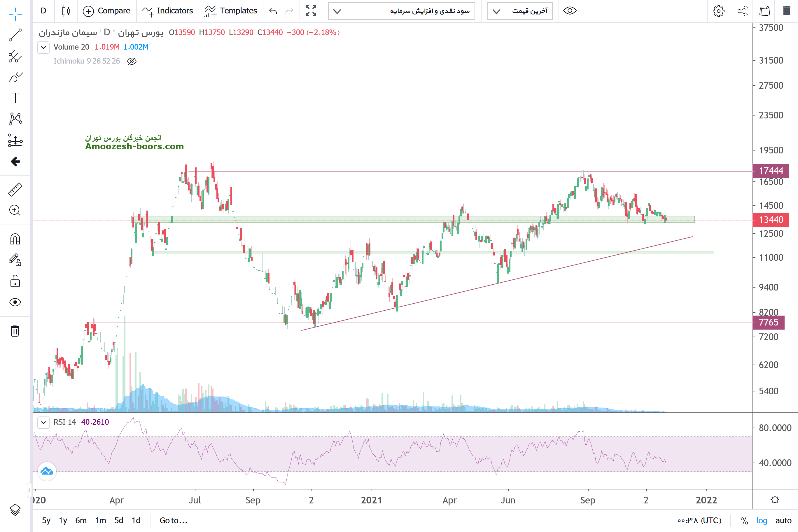Collapse the Volume indicator legend chevron
The image size is (798, 532).
43,47
